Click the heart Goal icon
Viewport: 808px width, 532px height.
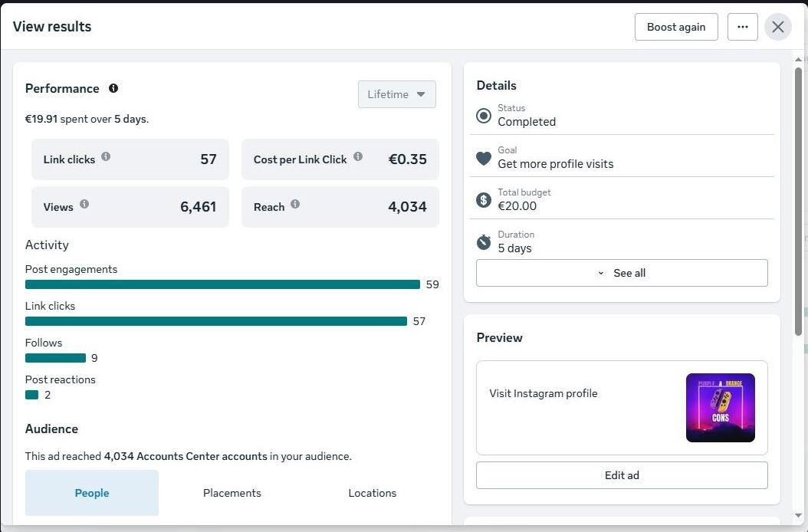483,158
